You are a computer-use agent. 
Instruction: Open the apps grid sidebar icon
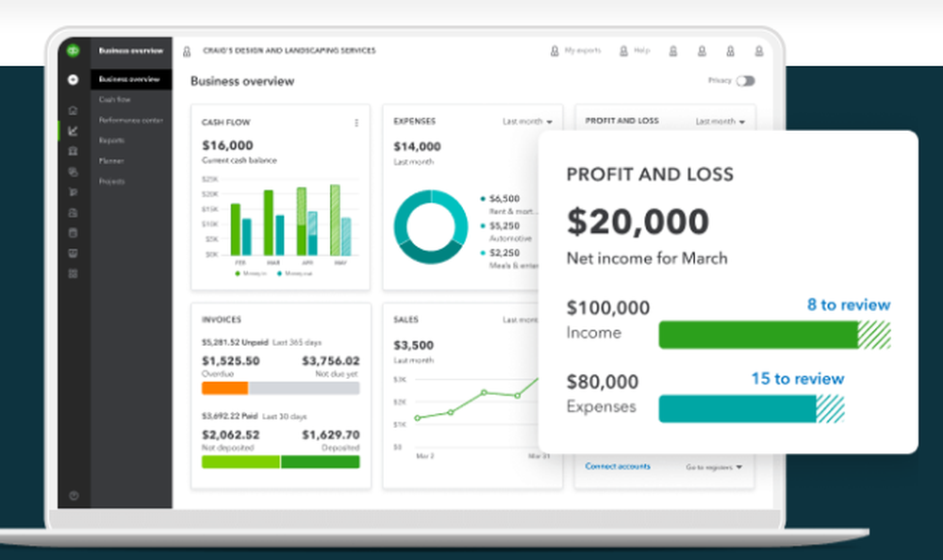(x=73, y=273)
